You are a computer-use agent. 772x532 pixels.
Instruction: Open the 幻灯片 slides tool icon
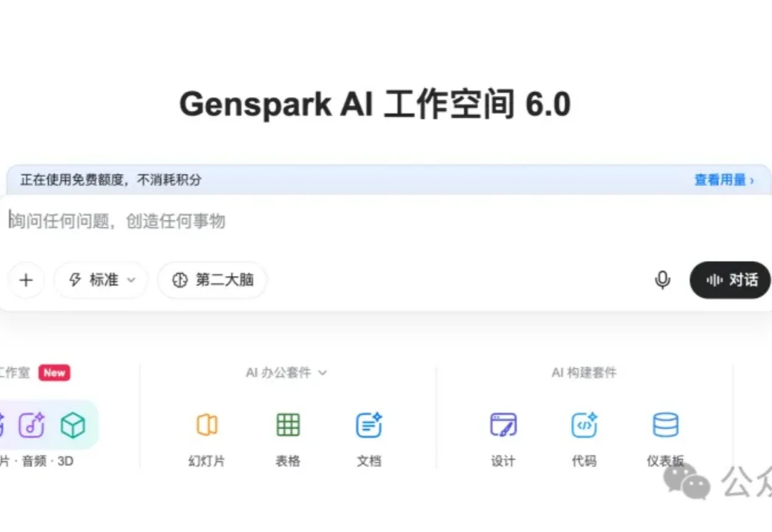[x=207, y=425]
